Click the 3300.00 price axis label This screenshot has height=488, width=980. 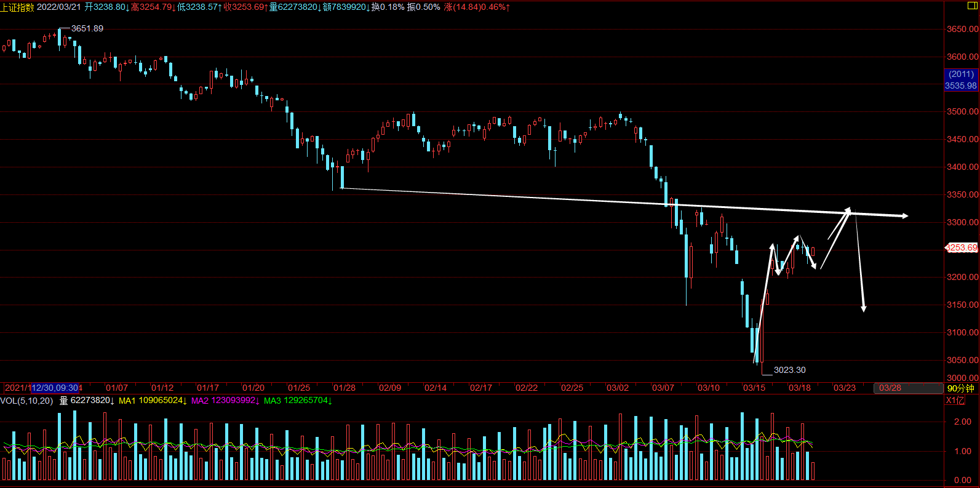point(962,222)
